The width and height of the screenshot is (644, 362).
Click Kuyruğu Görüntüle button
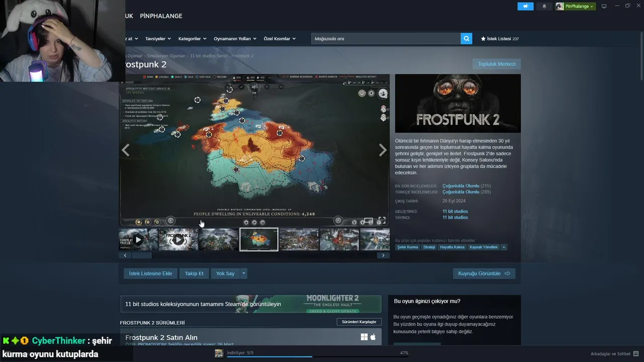[x=484, y=274]
